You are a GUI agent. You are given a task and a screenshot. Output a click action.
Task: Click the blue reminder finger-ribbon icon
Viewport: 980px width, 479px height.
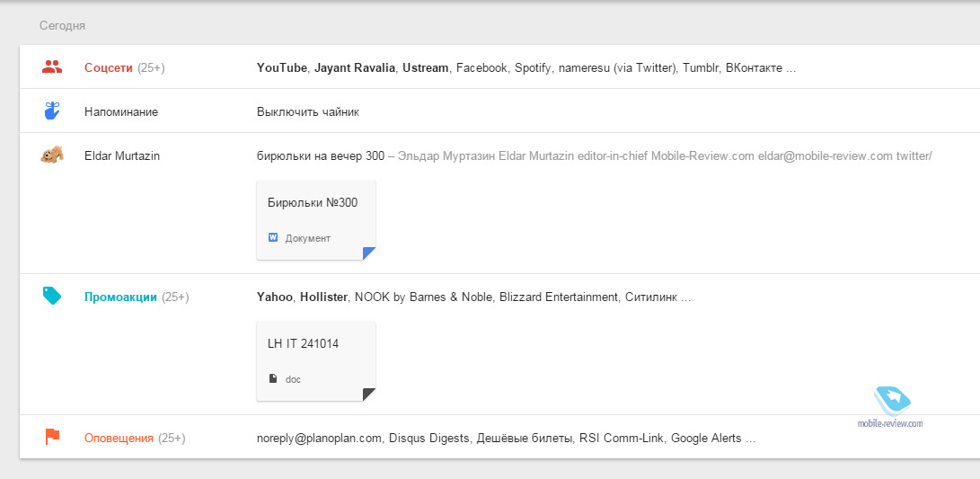pos(52,111)
